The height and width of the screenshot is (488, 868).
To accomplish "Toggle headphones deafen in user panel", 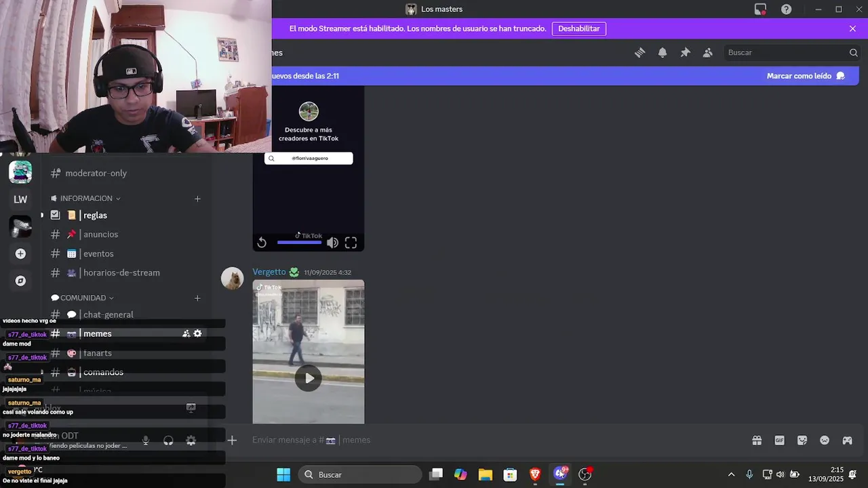I will [168, 441].
